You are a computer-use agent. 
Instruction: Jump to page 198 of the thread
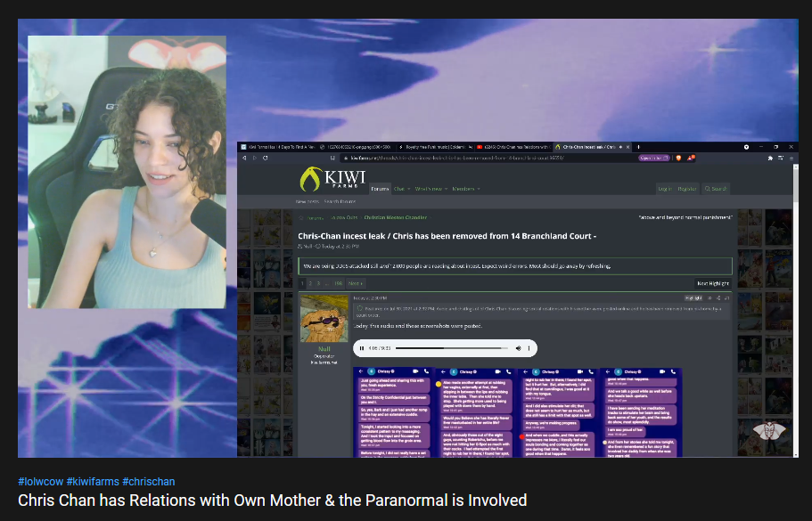338,283
